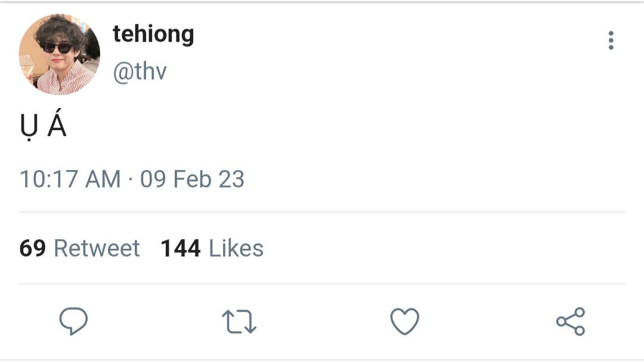Tap the word Retweet in stats row
Screen dimensions: 644x362
pyautogui.click(x=97, y=248)
